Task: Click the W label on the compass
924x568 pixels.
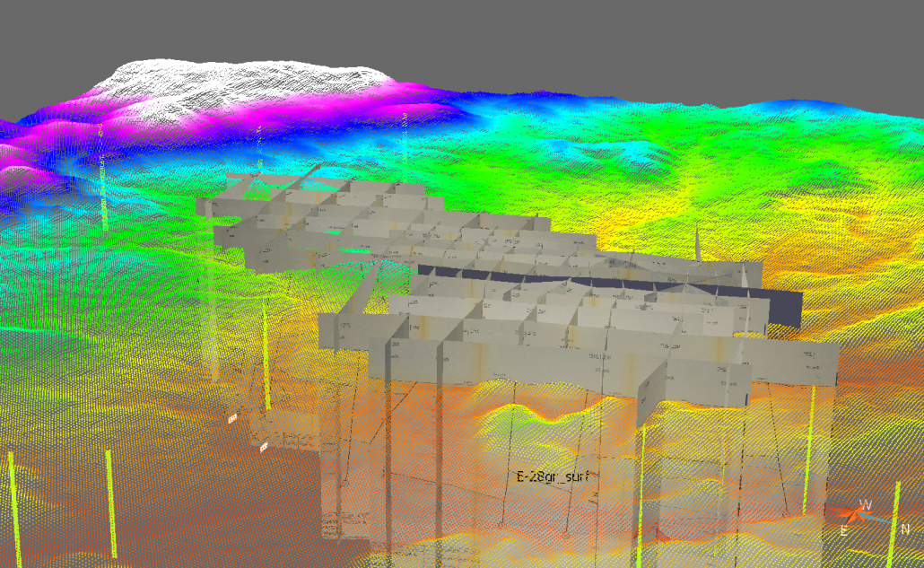Action: (x=865, y=505)
